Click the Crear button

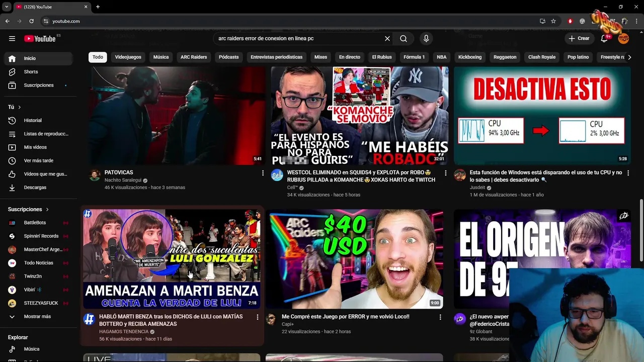click(579, 39)
